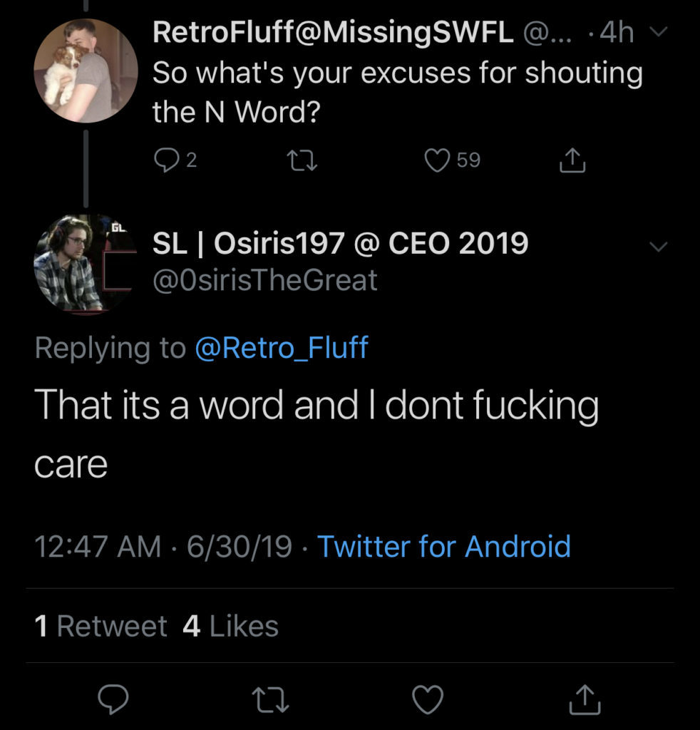Open @Retro_Fluff mention link

282,348
